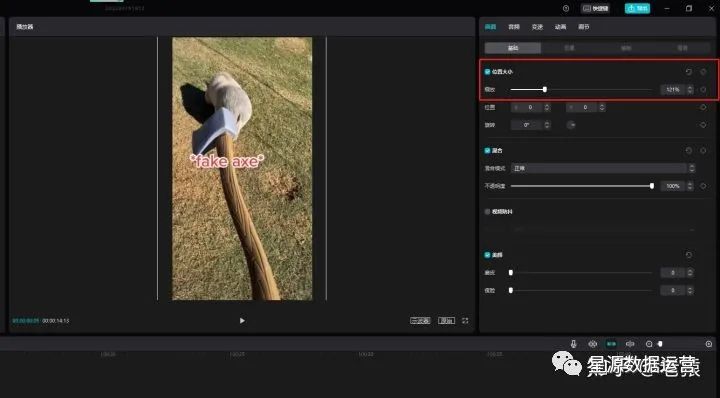Add keyframe on the 位置 position row

click(703, 107)
